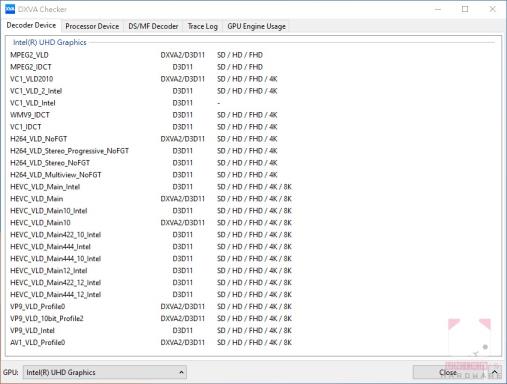
Task: Select the HEVC_VLD_Main10 entry
Action: pos(40,223)
